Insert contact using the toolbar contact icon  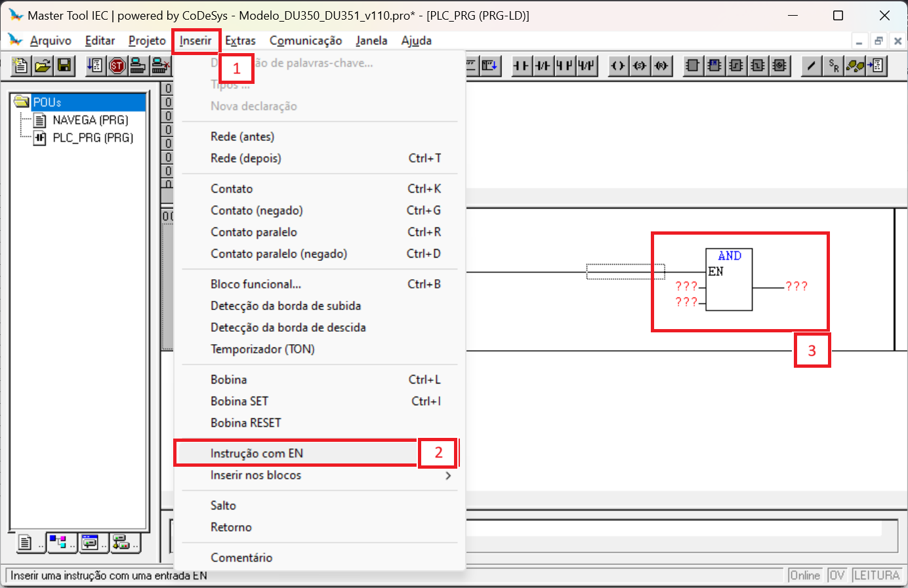[x=521, y=66]
